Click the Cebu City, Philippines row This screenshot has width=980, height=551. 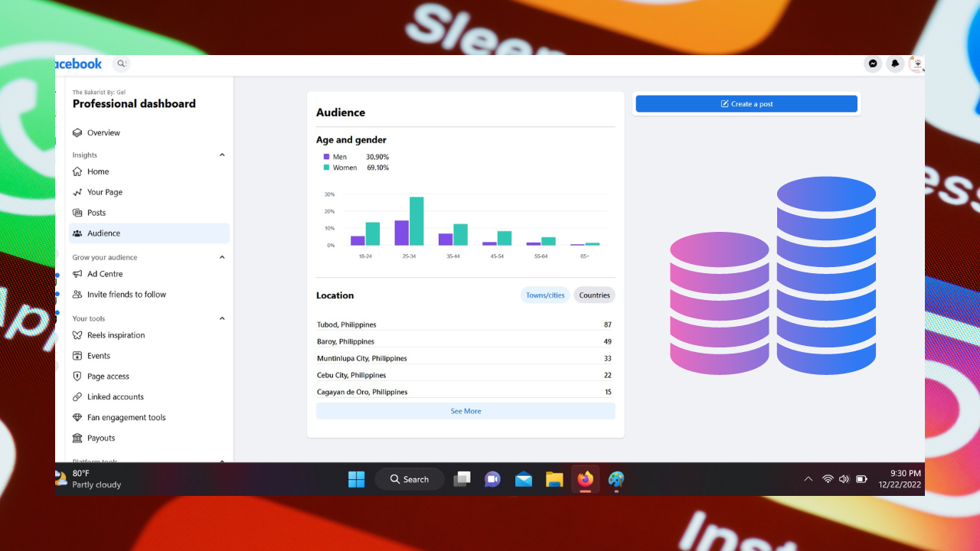click(x=465, y=375)
